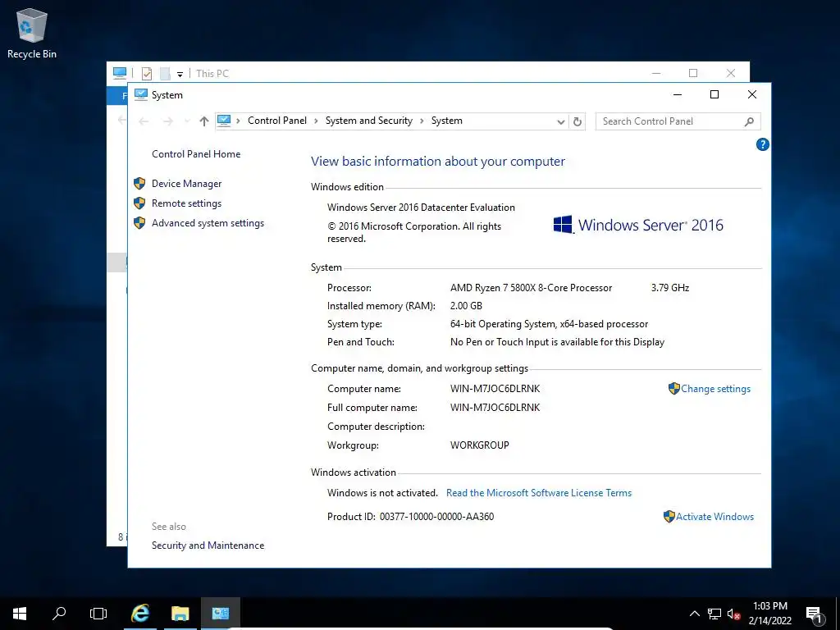Click the search magnifier in Control Panel search
Image resolution: width=840 pixels, height=630 pixels.
point(749,121)
